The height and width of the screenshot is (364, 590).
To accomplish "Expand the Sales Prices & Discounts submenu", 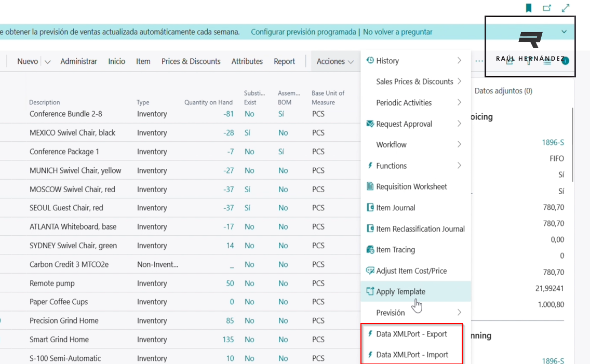I will [459, 82].
